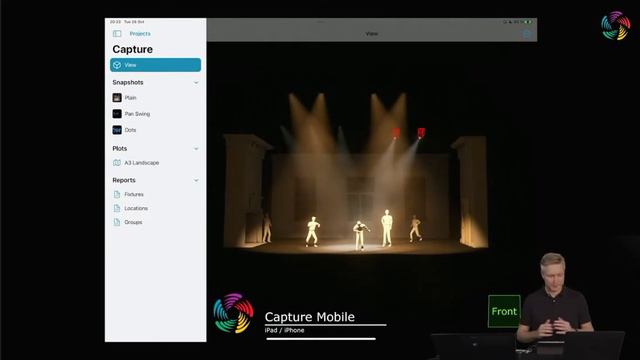Select the left red moving light fixture
This screenshot has height=360, width=640.
point(396,133)
